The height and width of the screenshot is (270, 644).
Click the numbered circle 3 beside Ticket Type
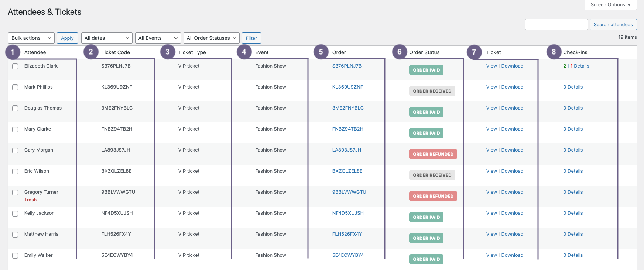point(168,52)
